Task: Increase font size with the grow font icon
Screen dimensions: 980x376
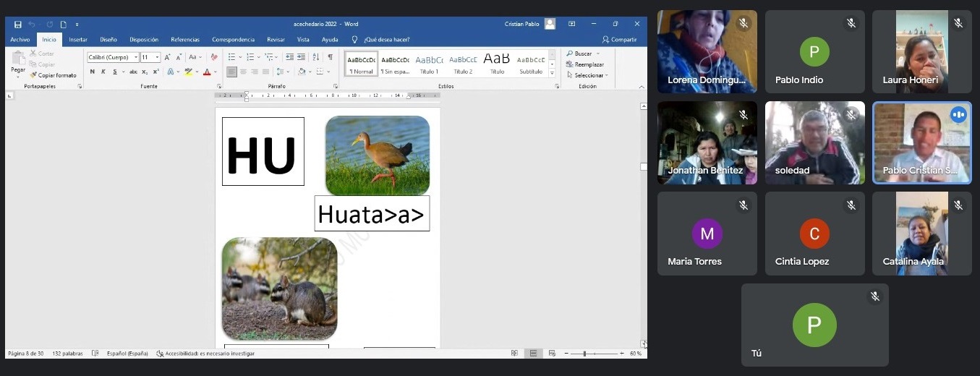Action: [167, 57]
